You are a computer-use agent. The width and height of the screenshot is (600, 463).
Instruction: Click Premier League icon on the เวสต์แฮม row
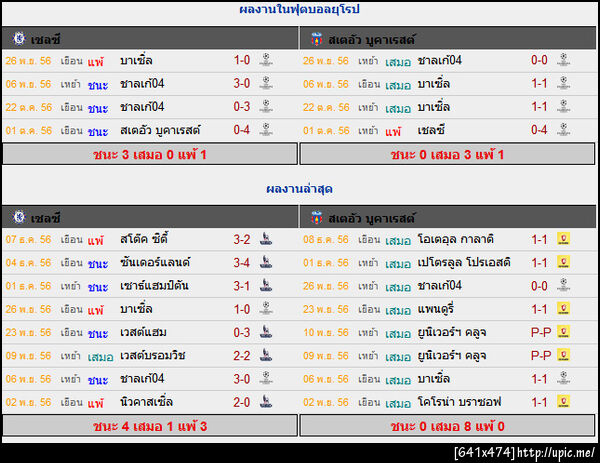tap(266, 332)
